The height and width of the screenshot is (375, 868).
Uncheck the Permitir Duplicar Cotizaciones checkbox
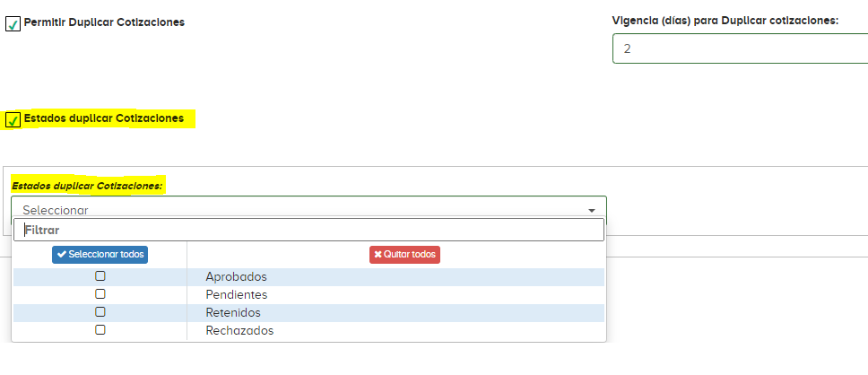pos(13,24)
